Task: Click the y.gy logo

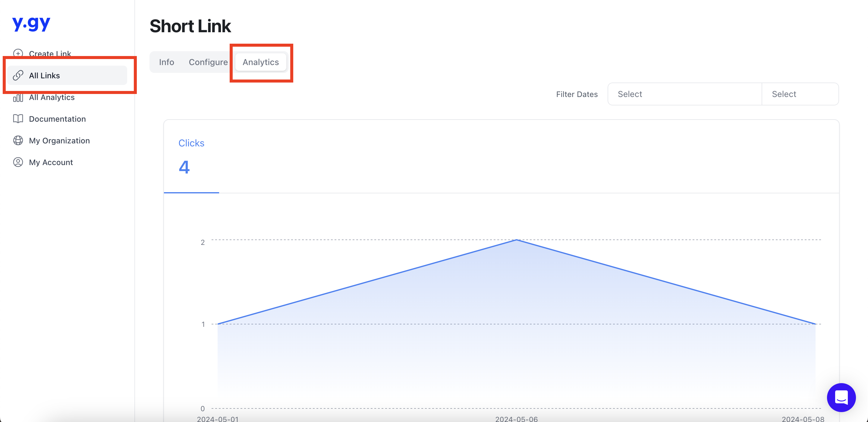Action: click(31, 24)
